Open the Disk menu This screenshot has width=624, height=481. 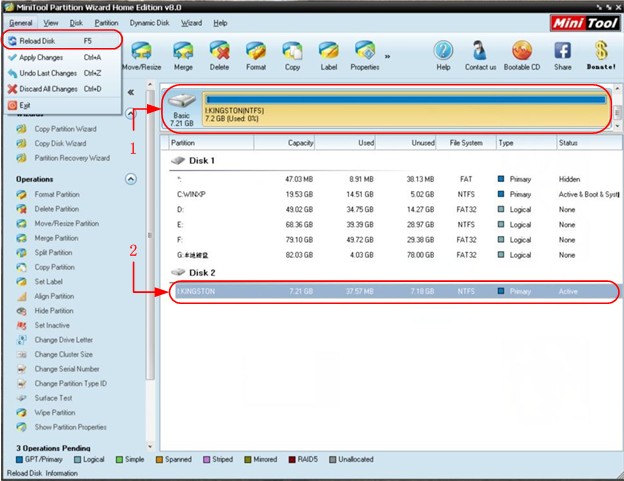(76, 23)
